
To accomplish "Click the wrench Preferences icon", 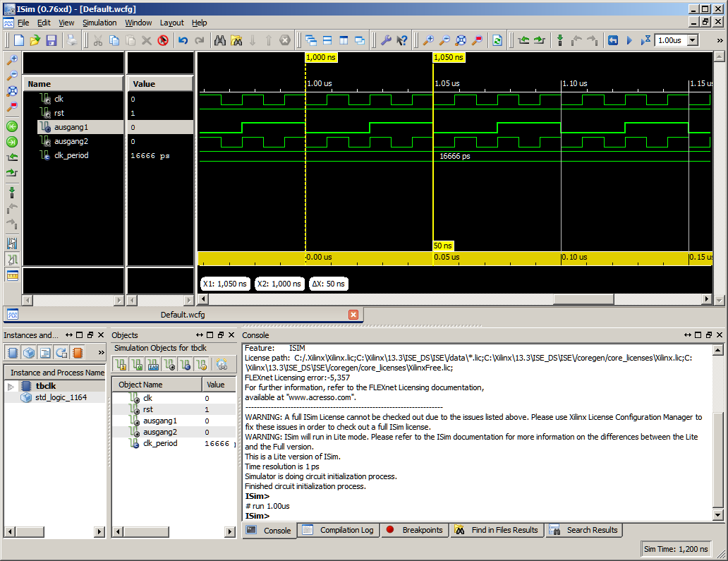I will [x=386, y=40].
